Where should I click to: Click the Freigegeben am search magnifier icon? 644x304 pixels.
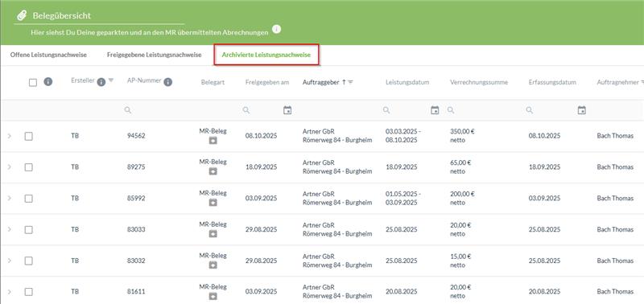point(246,110)
